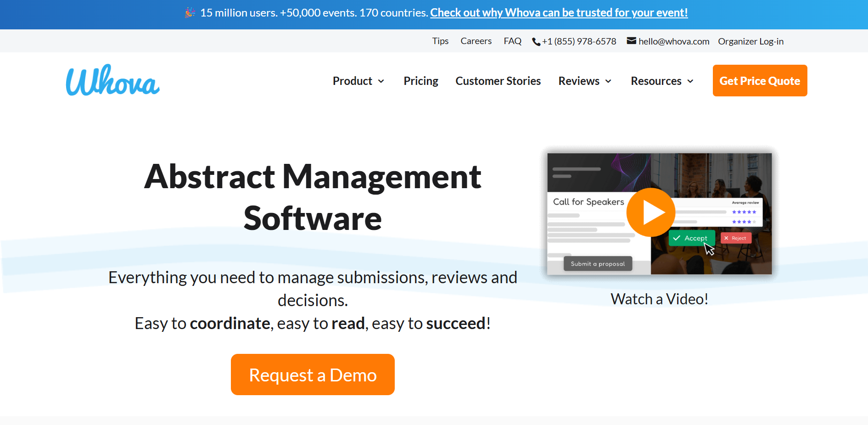Click the Request a Demo button

(313, 375)
